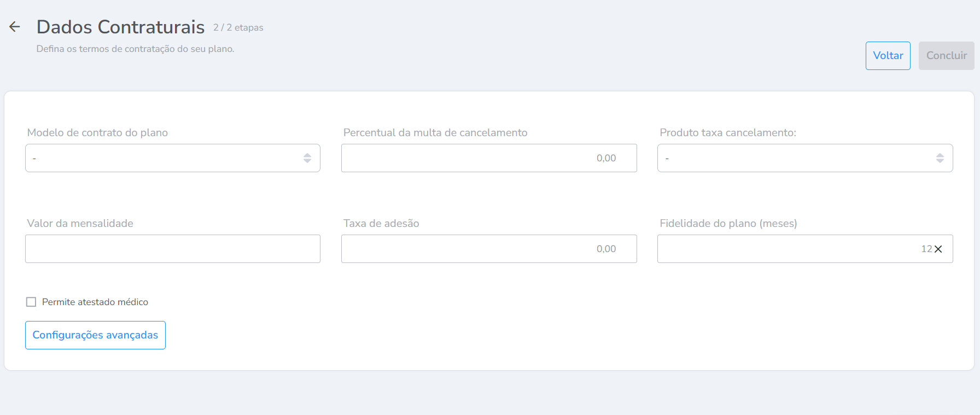The width and height of the screenshot is (980, 415).
Task: Open Configurações avançadas
Action: click(95, 335)
